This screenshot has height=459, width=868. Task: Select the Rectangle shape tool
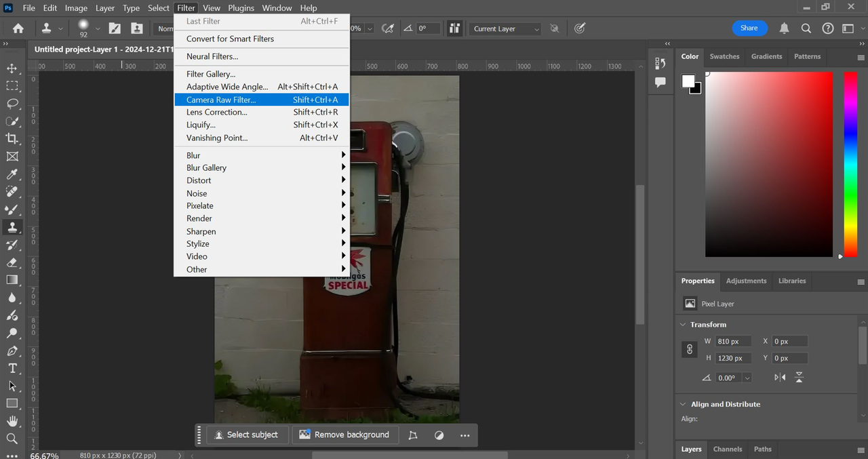coord(12,403)
